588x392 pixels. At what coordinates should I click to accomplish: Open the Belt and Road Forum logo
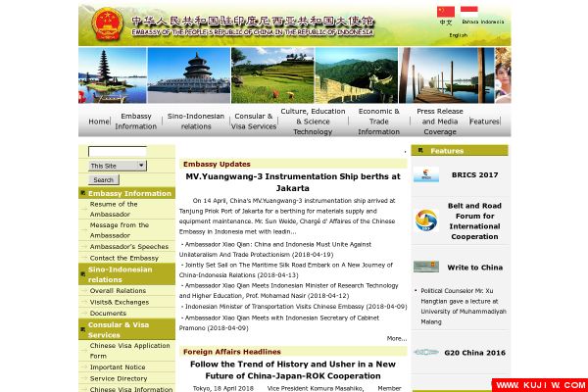[426, 220]
